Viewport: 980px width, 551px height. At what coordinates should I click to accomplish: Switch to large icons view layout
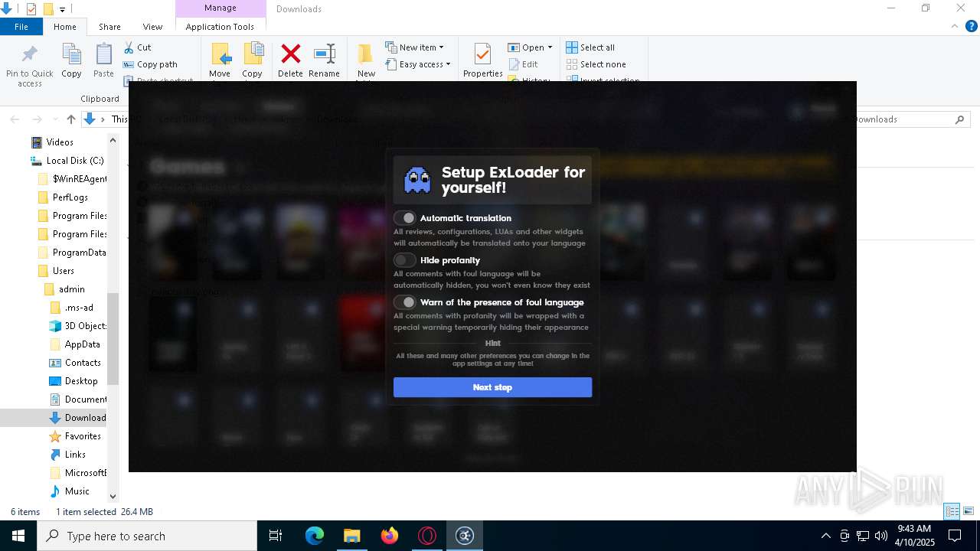point(969,511)
